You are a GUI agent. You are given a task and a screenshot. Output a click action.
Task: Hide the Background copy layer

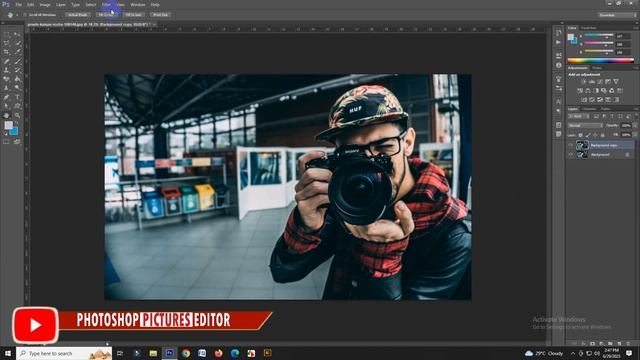tap(571, 145)
